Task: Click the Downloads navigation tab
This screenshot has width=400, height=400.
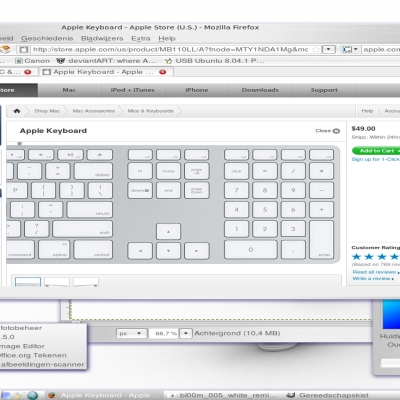Action: point(260,90)
